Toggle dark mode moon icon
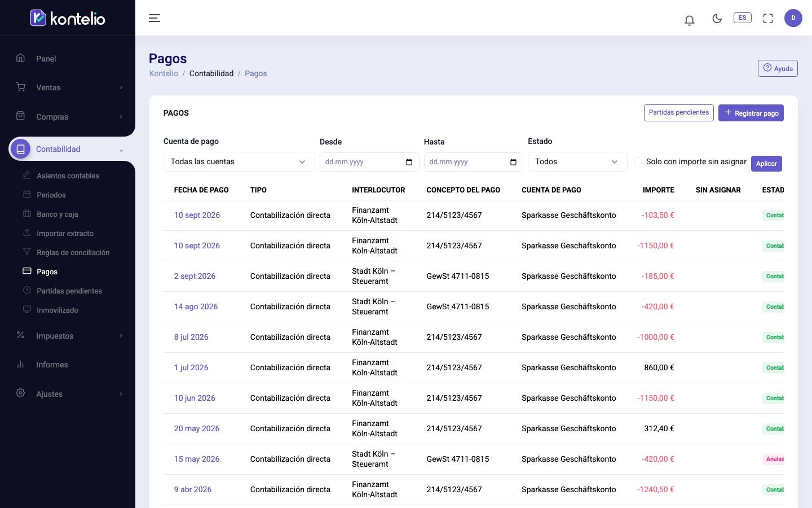Image resolution: width=812 pixels, height=508 pixels. (x=717, y=18)
